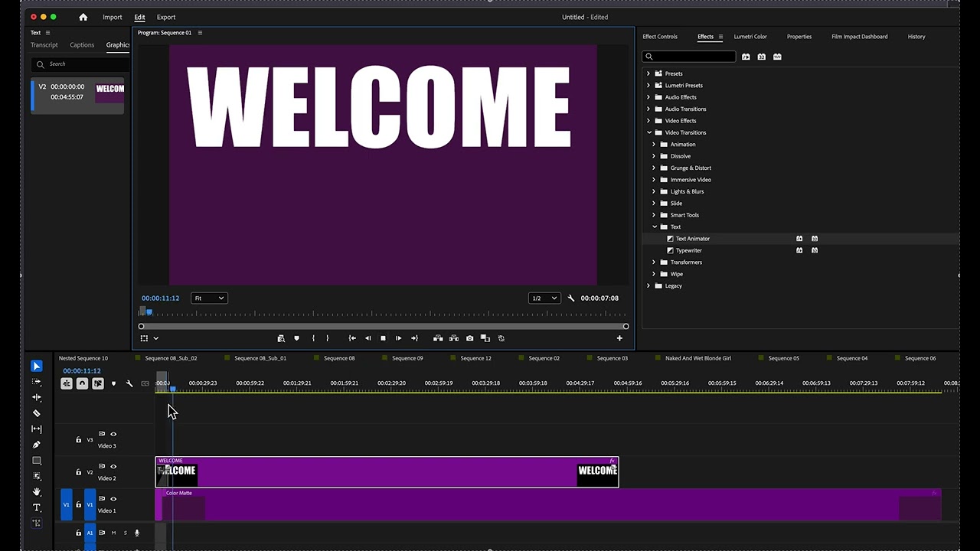This screenshot has height=551, width=980.
Task: Select the Type tool
Action: click(x=36, y=507)
